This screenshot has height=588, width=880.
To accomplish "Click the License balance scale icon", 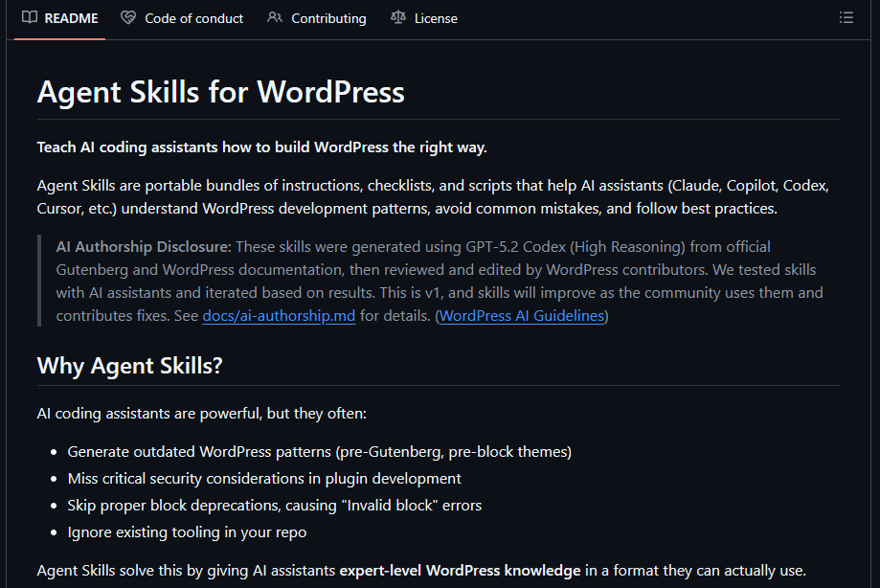I will pyautogui.click(x=398, y=17).
